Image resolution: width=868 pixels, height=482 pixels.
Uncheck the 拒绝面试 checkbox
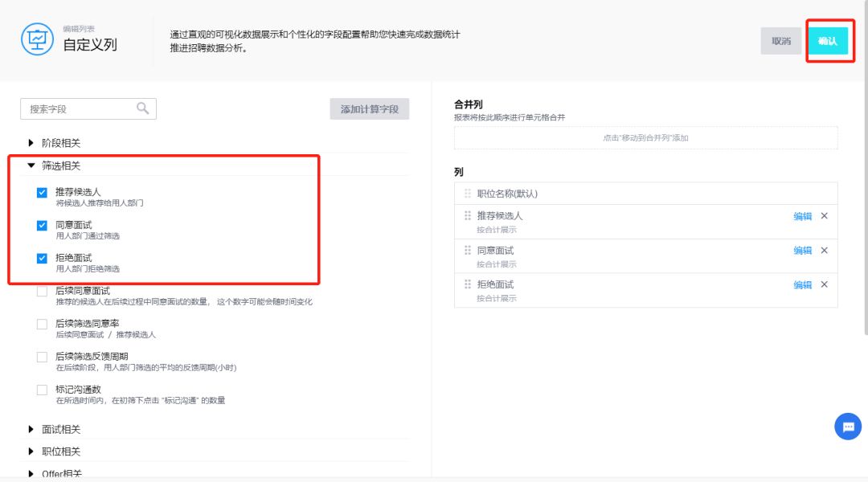pyautogui.click(x=42, y=259)
